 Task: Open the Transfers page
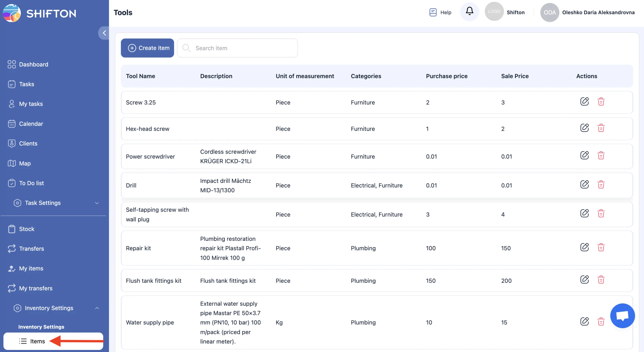click(31, 249)
